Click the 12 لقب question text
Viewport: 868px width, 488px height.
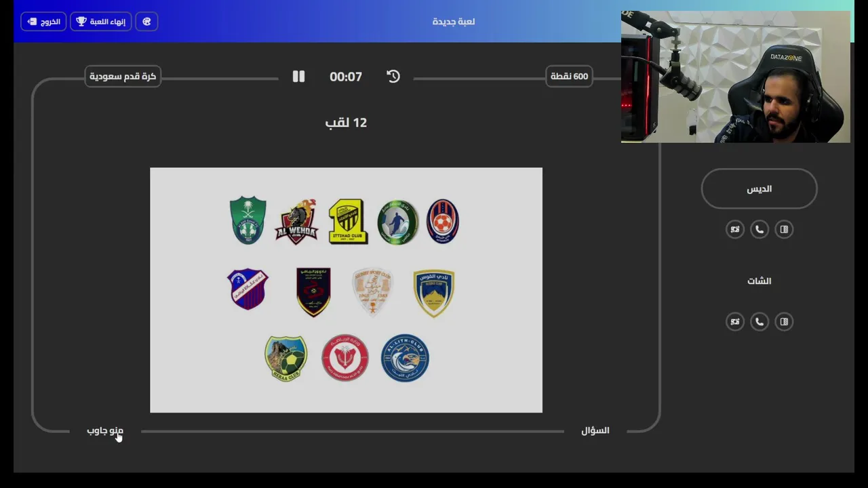point(346,123)
